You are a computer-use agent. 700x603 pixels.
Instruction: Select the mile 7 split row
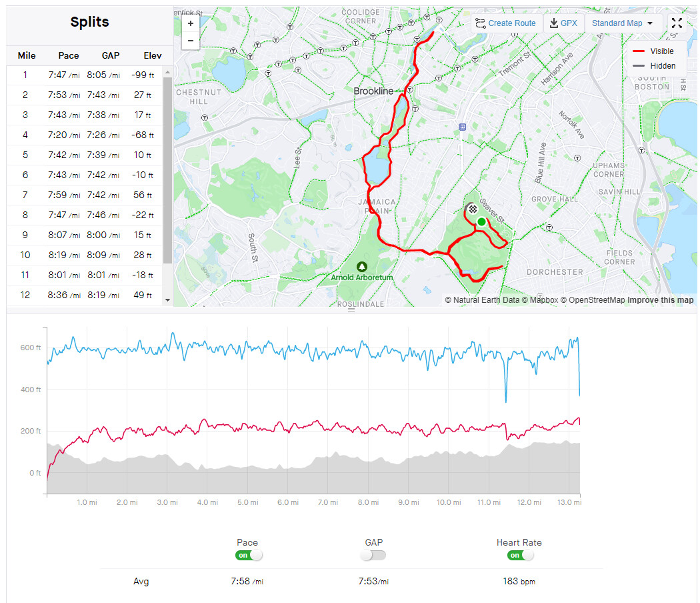pos(87,195)
